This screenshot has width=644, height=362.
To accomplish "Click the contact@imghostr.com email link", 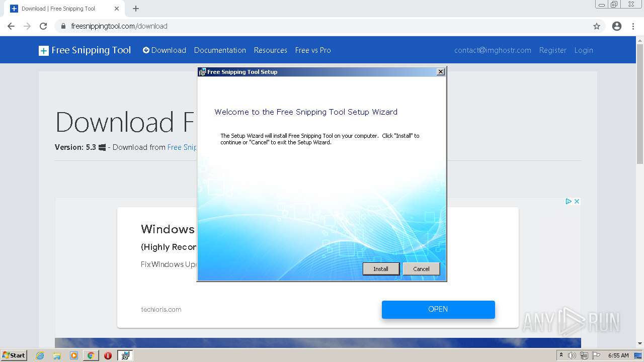I will point(493,50).
